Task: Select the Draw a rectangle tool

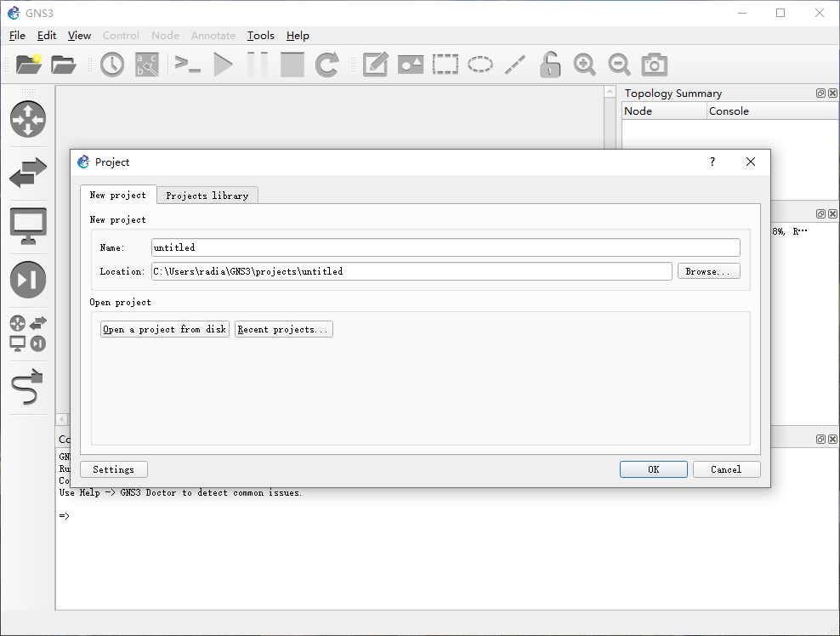Action: pos(446,65)
